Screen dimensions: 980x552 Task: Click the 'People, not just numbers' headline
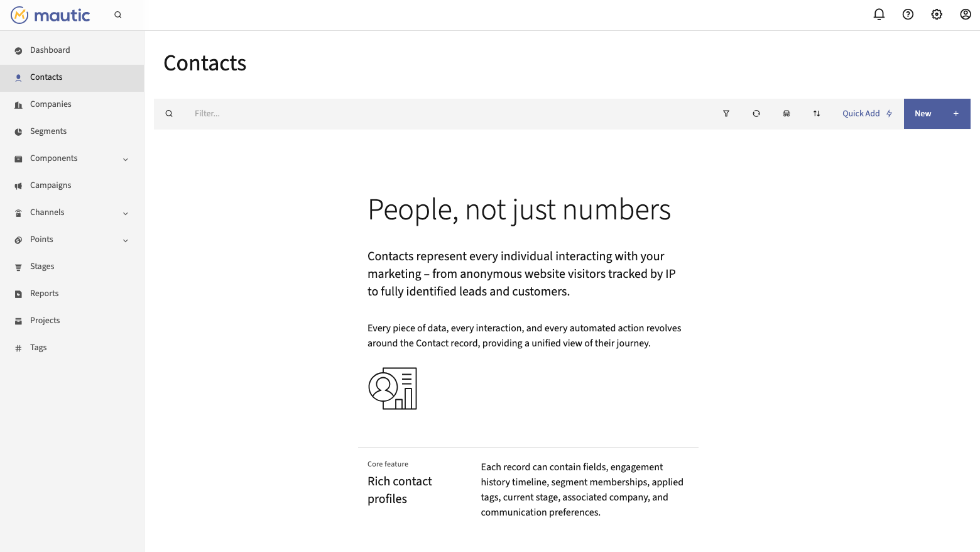pyautogui.click(x=519, y=209)
